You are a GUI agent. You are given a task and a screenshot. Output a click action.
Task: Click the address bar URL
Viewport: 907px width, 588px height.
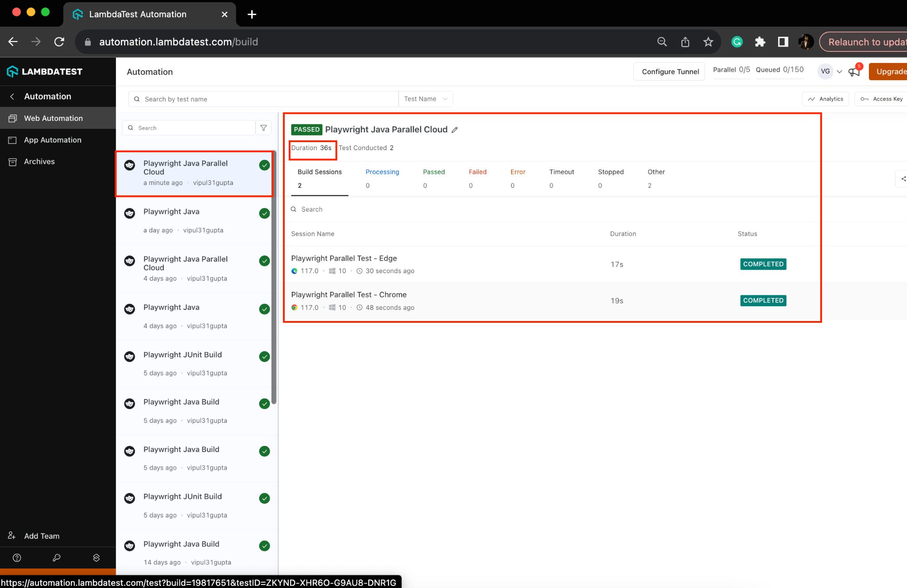pyautogui.click(x=178, y=42)
